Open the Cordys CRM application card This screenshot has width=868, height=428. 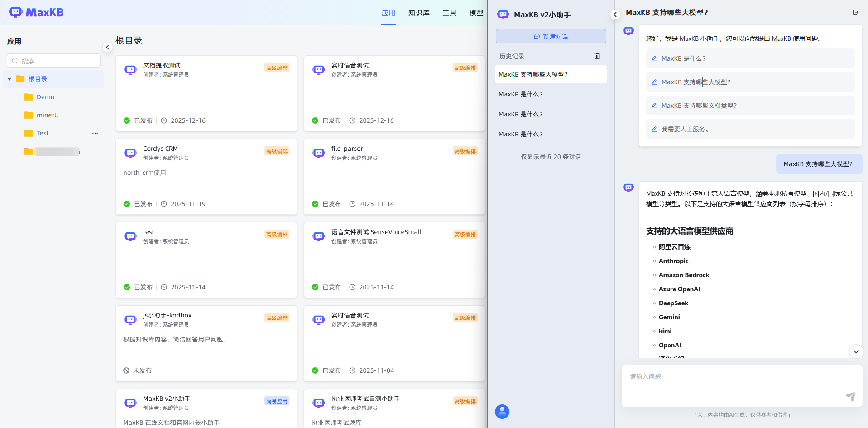[x=206, y=176]
